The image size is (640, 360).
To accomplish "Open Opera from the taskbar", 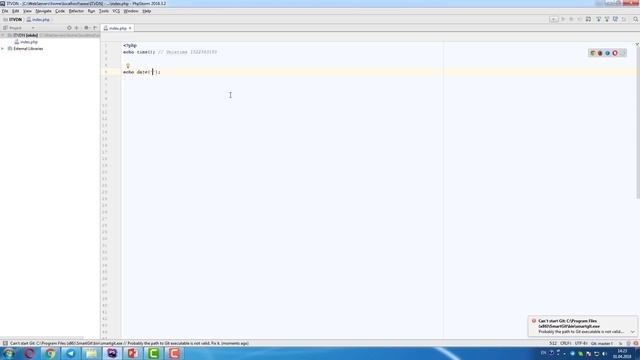I will (x=29, y=353).
